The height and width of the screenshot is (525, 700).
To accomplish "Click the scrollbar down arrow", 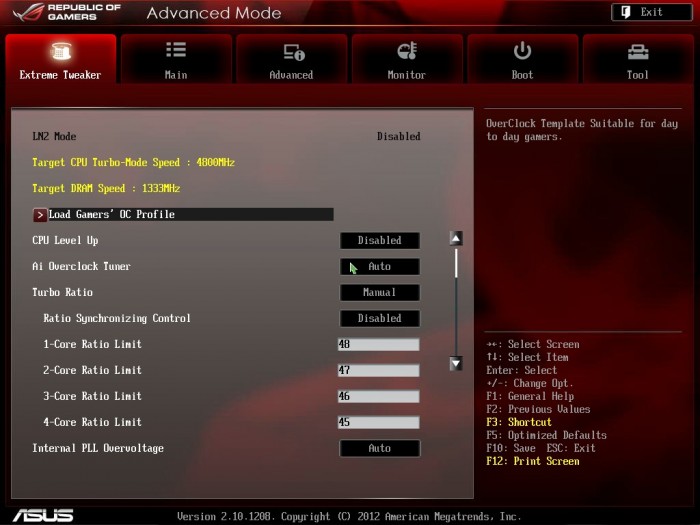I will [456, 363].
